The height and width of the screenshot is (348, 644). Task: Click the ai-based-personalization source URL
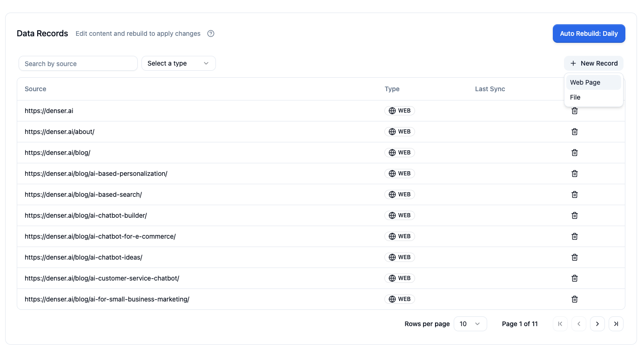pyautogui.click(x=96, y=174)
